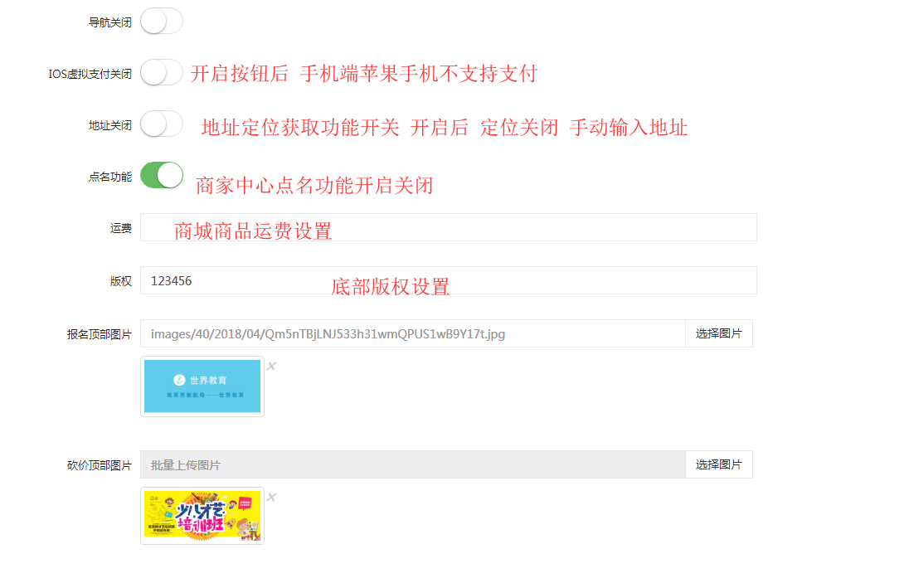Viewport: 914px width, 588px height.
Task: Click the 导航关闭 label
Action: (110, 22)
